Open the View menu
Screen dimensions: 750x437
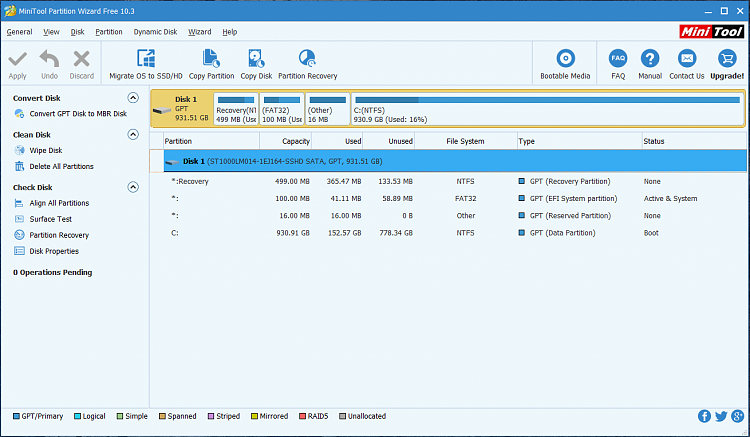point(51,32)
